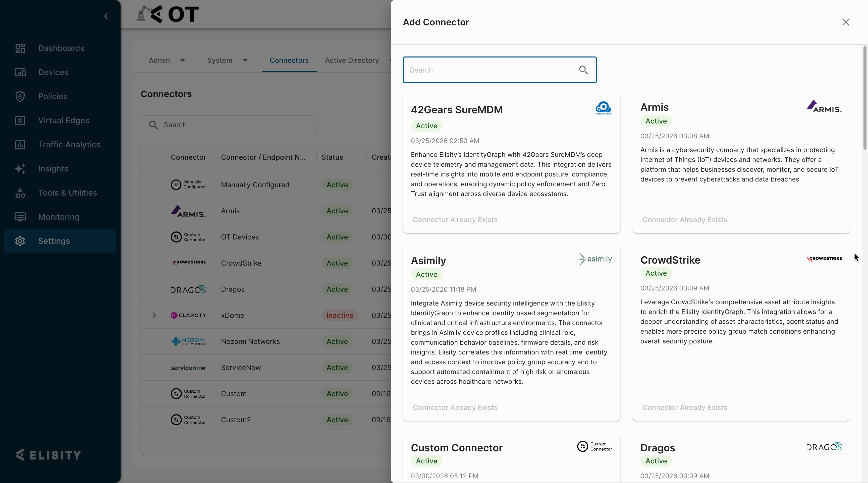
Task: Click the ServiceNow logo in table
Action: (x=188, y=368)
